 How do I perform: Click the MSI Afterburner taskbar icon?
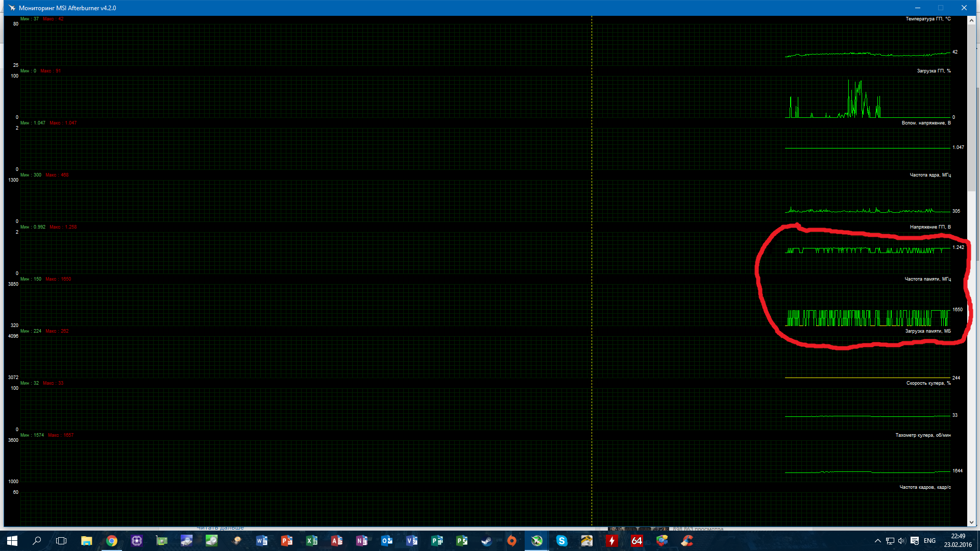click(536, 541)
